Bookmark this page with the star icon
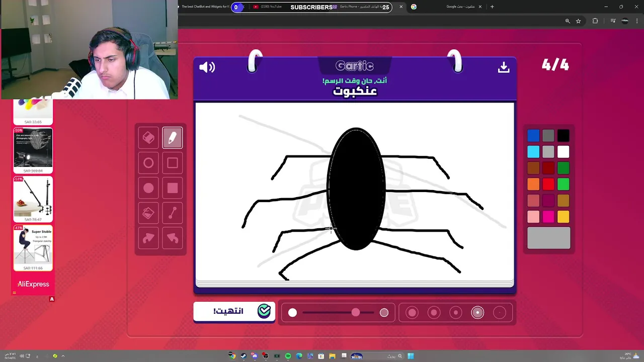Image resolution: width=644 pixels, height=362 pixels. pos(579,21)
